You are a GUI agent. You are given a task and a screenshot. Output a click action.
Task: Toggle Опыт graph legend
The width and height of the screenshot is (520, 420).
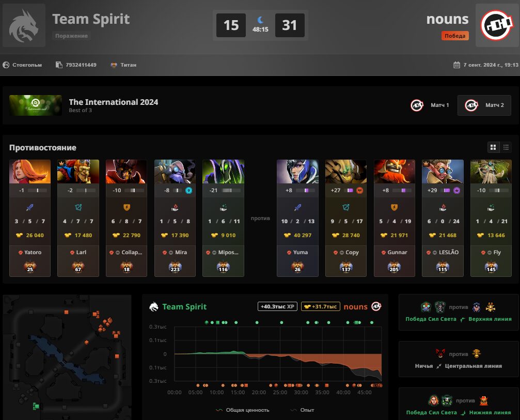[x=302, y=410]
